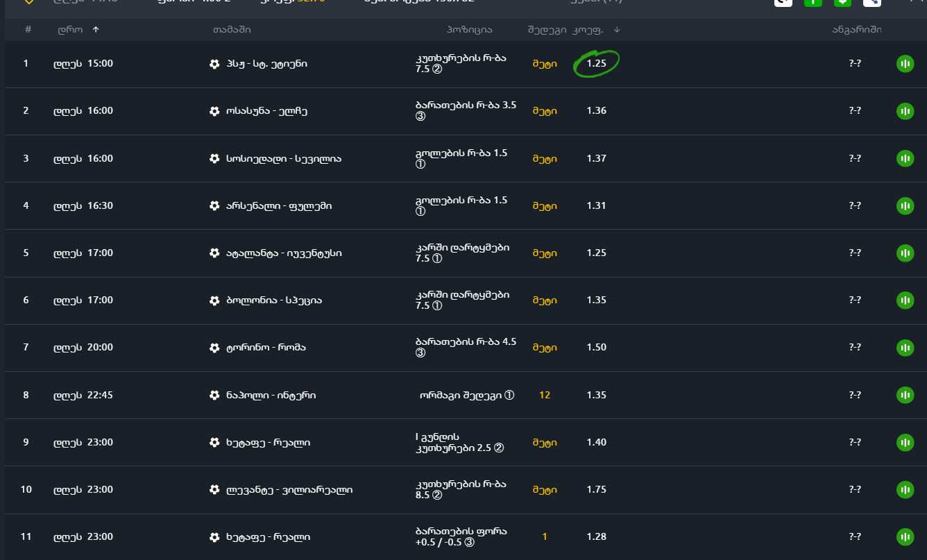The width and height of the screenshot is (927, 560).
Task: Sort by odds using კოეფ. arrow
Action: point(617,30)
